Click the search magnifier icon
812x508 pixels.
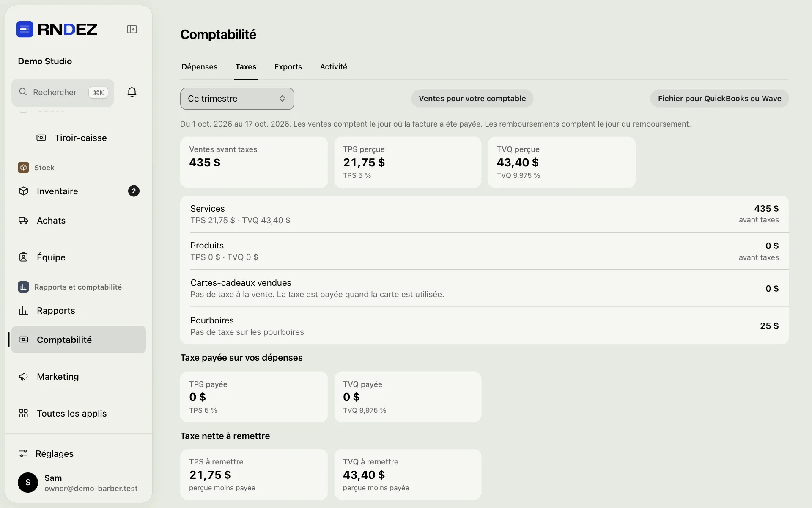[x=23, y=92]
